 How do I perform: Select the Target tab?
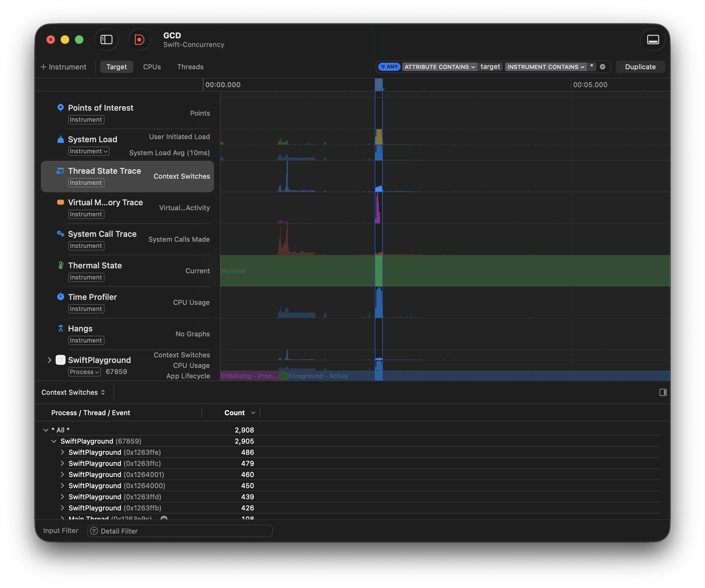coord(117,67)
